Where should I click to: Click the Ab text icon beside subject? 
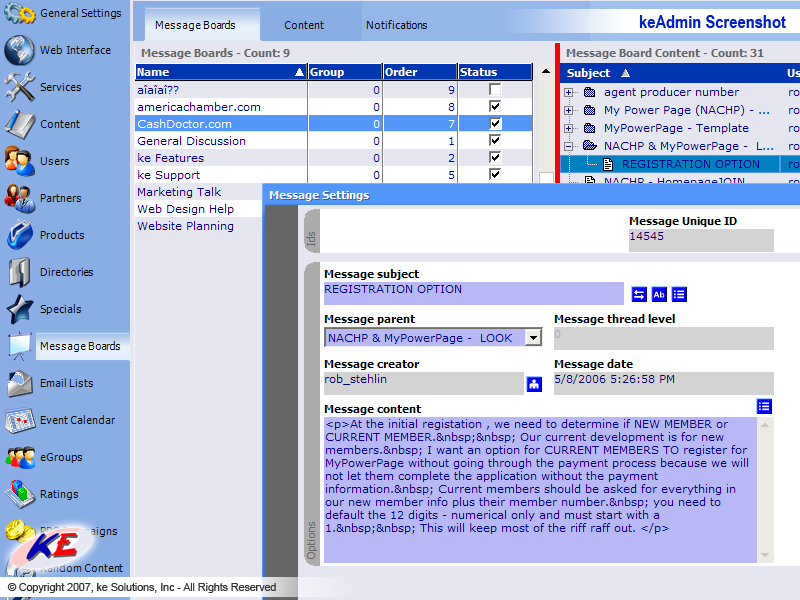coord(659,294)
